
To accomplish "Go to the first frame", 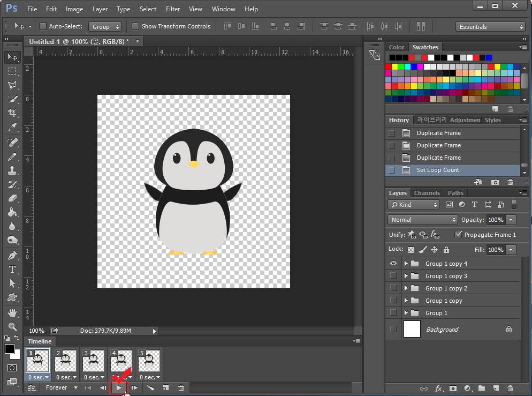I will (x=88, y=387).
